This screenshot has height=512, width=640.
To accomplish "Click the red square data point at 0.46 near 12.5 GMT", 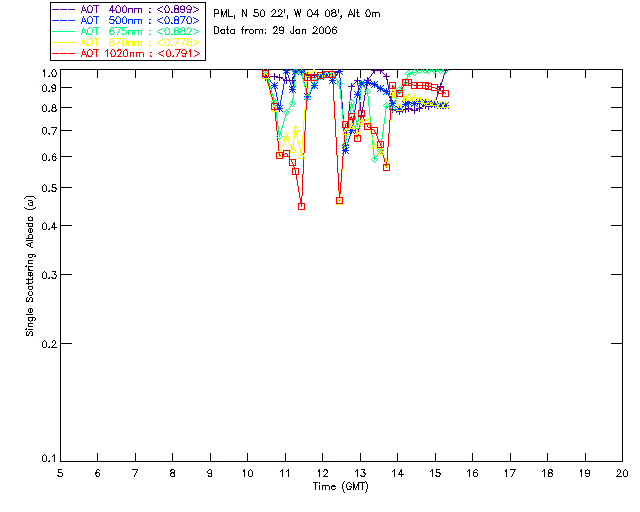I will (340, 201).
